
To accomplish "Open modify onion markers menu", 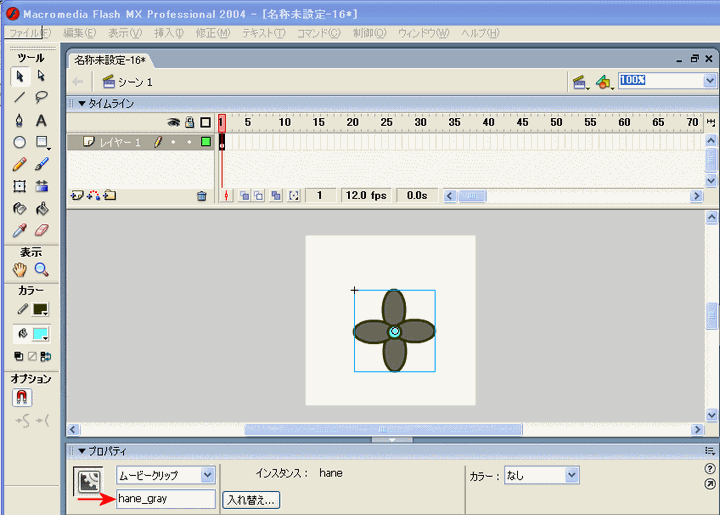I will coord(294,196).
